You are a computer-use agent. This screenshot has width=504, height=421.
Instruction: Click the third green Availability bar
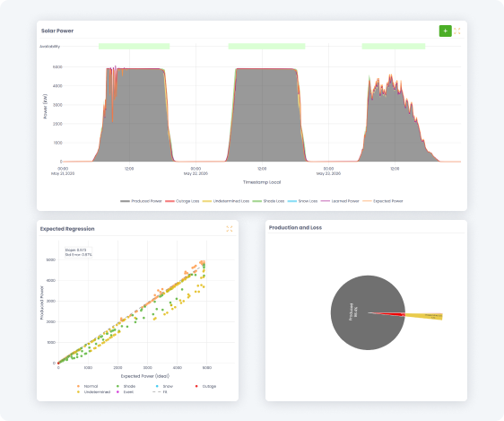coord(394,47)
